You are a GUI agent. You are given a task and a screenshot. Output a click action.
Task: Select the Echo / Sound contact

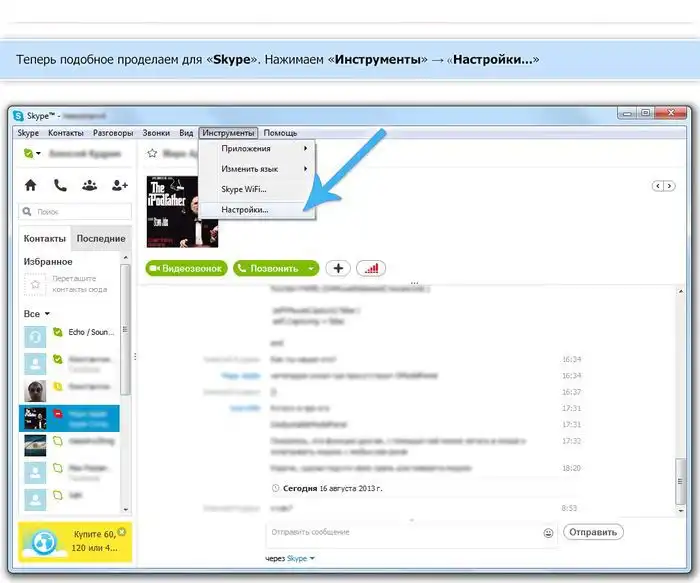pyautogui.click(x=85, y=332)
